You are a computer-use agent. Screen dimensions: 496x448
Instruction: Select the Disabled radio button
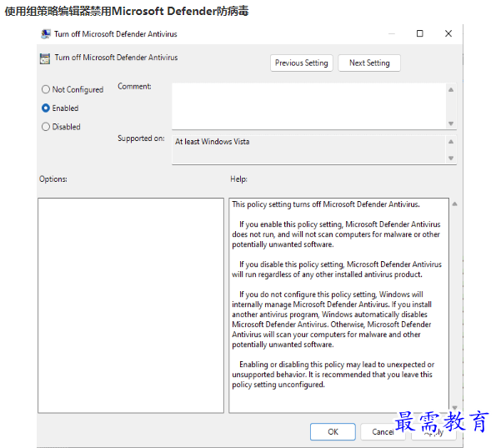(x=46, y=127)
